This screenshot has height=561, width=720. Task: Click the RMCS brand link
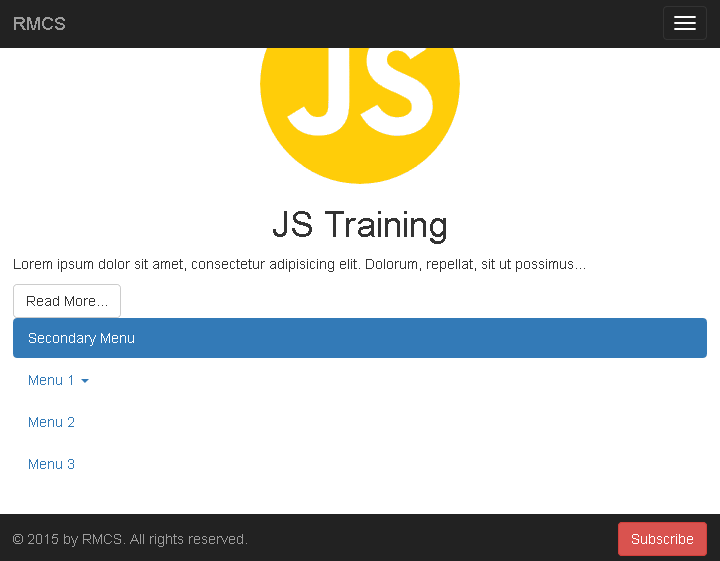coord(39,24)
